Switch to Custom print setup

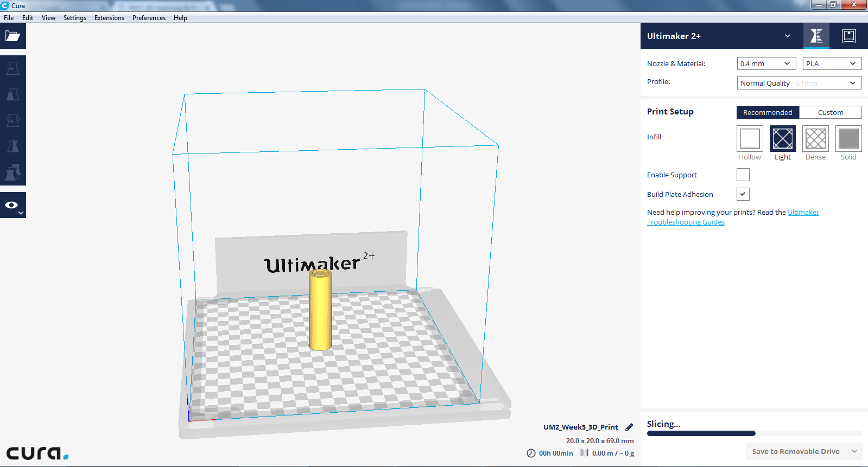click(831, 112)
